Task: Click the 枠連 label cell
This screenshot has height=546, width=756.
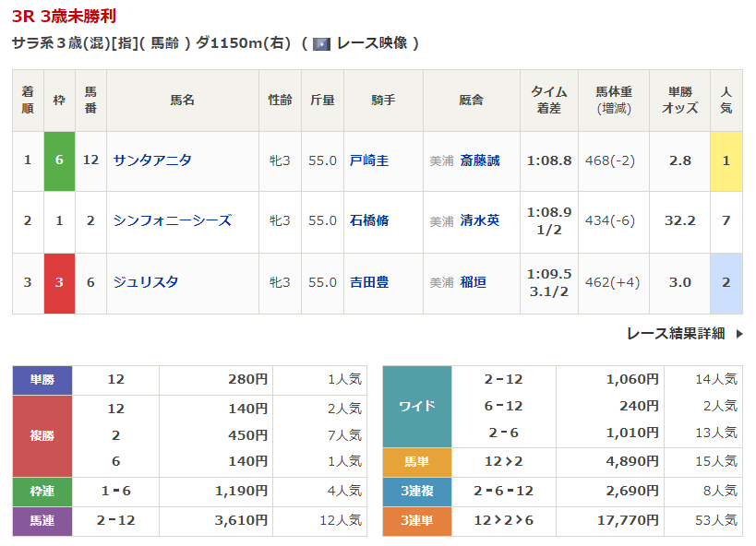Action: click(x=42, y=492)
